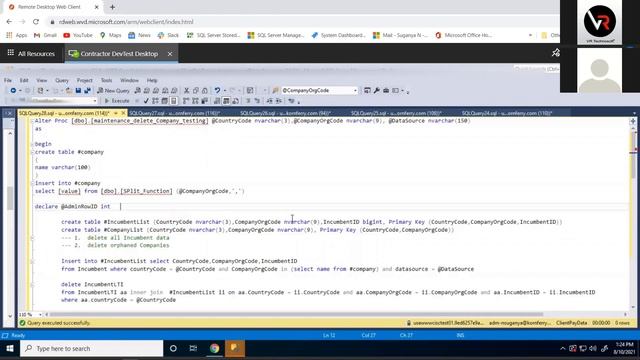Open the Undo history dropdown arrow
The height and width of the screenshot is (360, 640).
tap(224, 91)
